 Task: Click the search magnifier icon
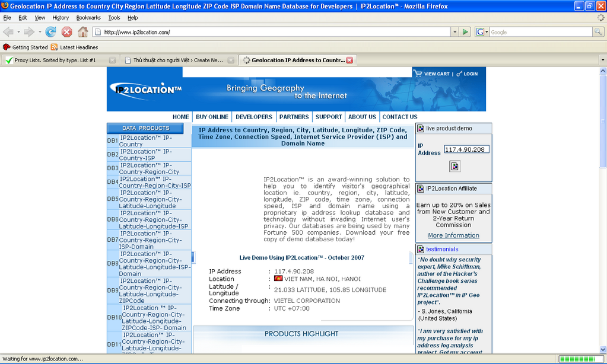pyautogui.click(x=598, y=32)
